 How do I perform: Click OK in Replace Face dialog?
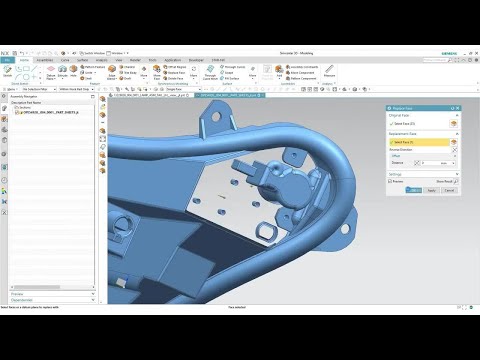point(414,190)
